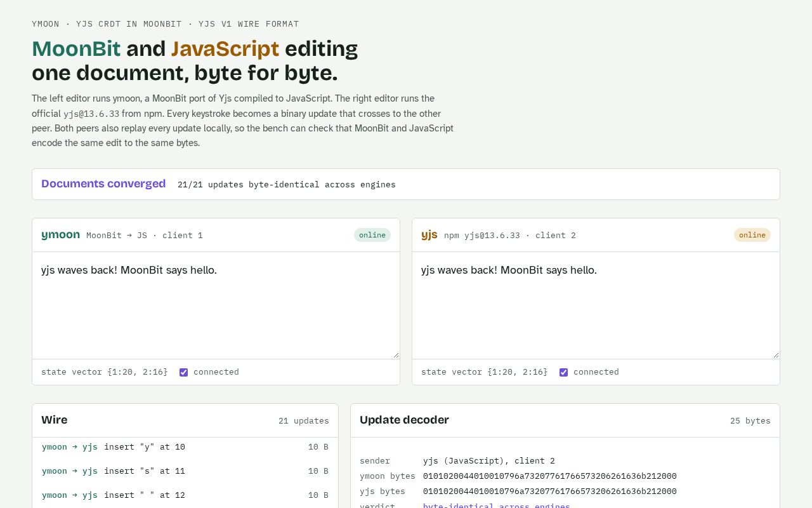Screen dimensions: 812x508
Task: Click the ymoon logo in left panel
Action: point(60,235)
